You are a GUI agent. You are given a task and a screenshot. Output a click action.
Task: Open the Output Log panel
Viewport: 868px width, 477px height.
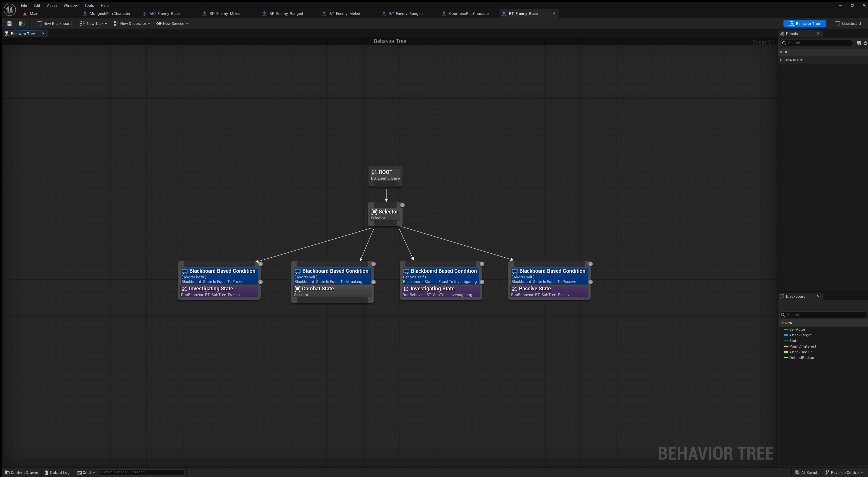click(x=57, y=472)
